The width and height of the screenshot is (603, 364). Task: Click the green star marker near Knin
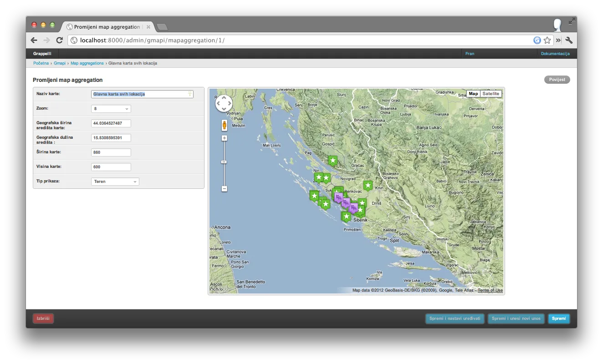coord(368,185)
